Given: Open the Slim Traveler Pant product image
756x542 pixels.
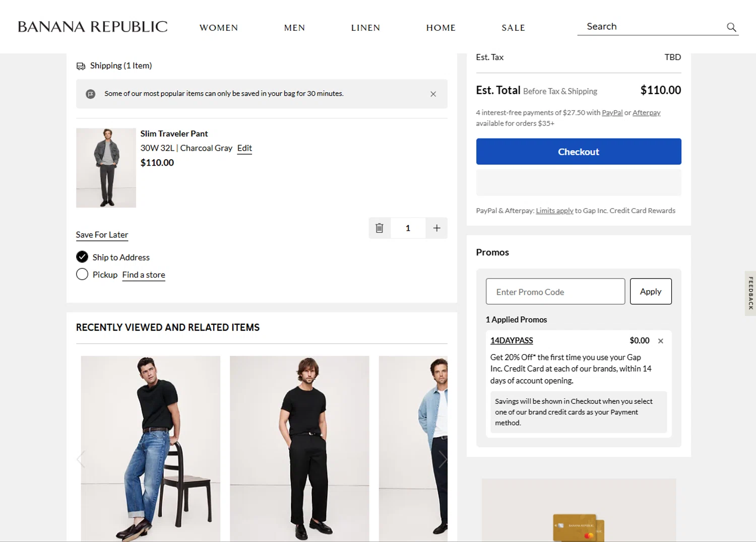Looking at the screenshot, I should click(106, 168).
